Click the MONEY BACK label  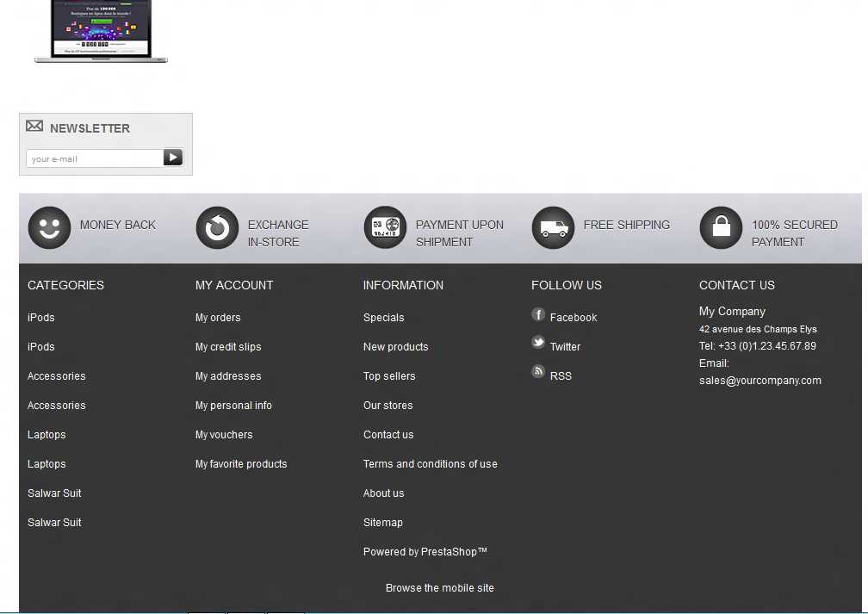(x=118, y=225)
